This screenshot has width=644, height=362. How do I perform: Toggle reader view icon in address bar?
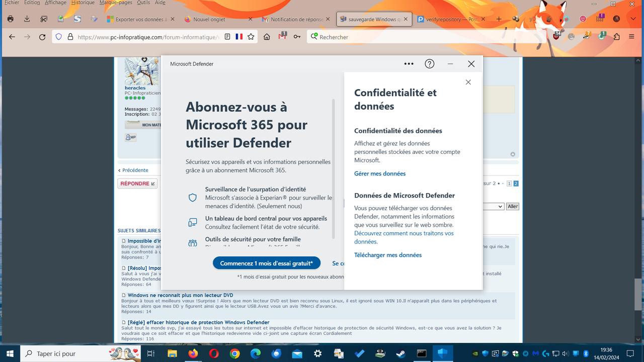click(227, 37)
